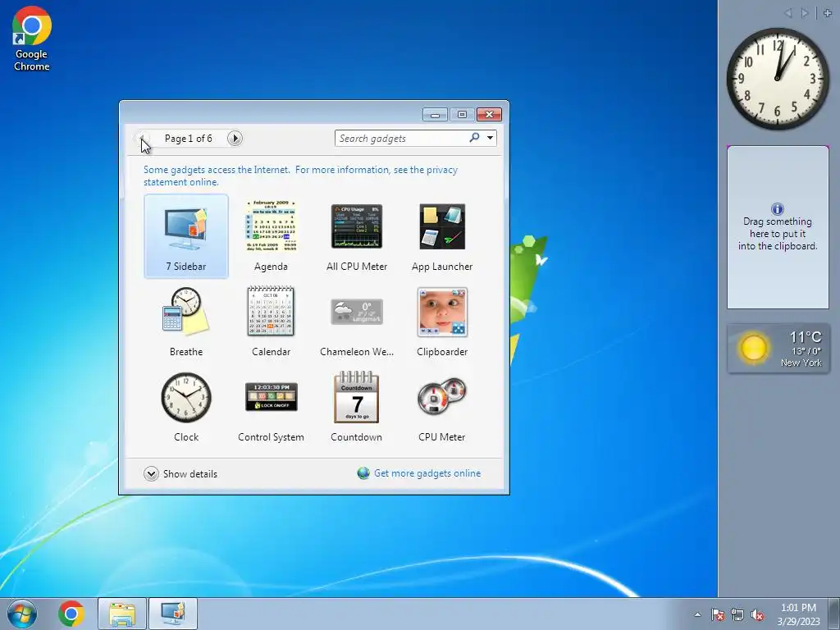The image size is (840, 630).
Task: Click the sidebar next page arrow
Action: [x=804, y=13]
